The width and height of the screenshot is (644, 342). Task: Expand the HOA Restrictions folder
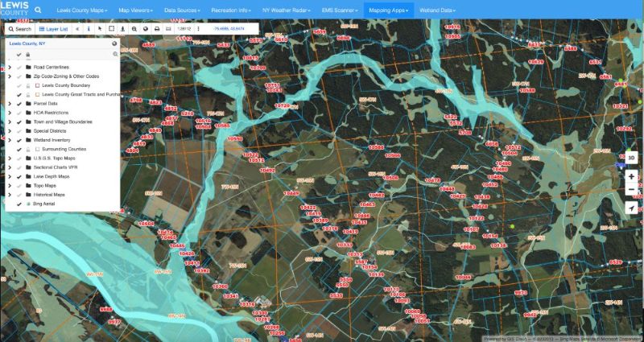pyautogui.click(x=10, y=113)
